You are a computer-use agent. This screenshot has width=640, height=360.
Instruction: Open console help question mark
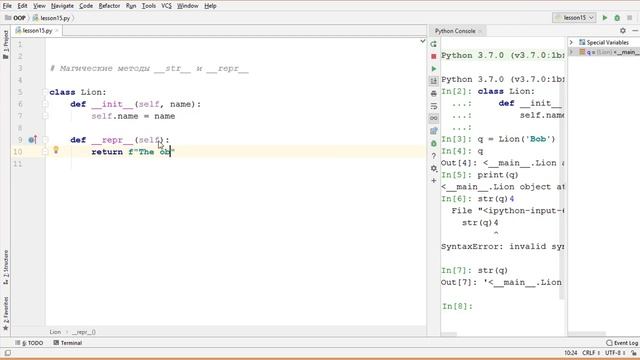(433, 156)
